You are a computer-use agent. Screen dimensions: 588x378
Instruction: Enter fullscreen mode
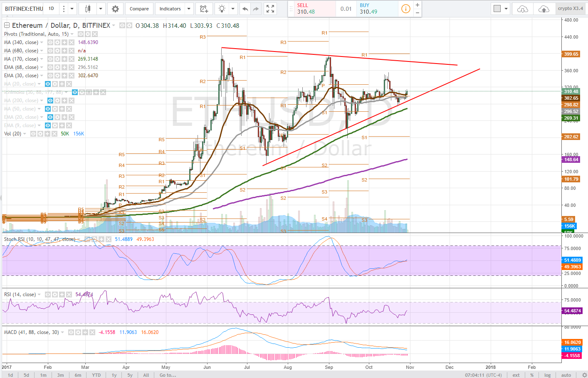pos(270,9)
